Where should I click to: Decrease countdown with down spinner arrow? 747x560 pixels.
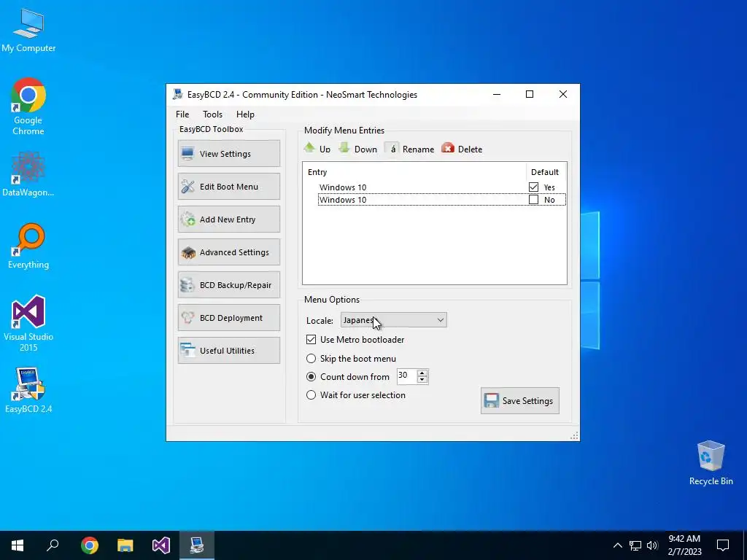pyautogui.click(x=422, y=380)
